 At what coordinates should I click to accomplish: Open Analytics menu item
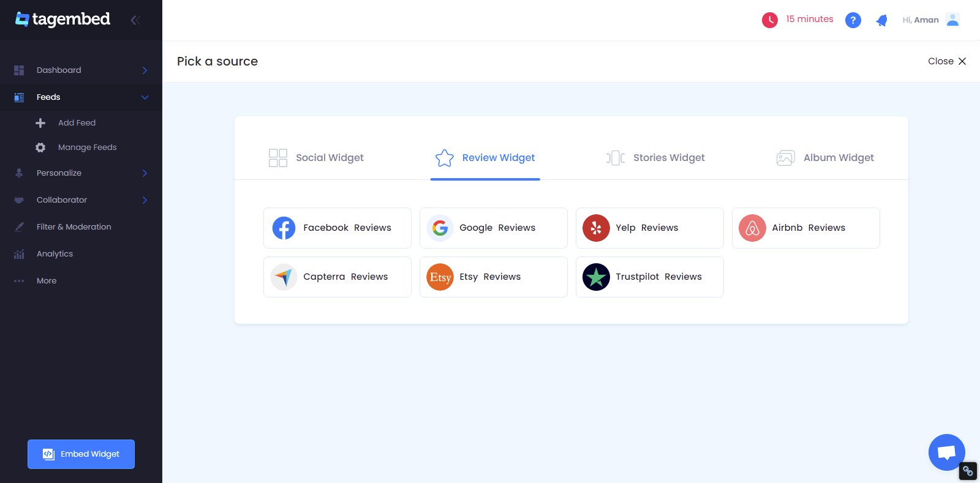[x=55, y=254]
